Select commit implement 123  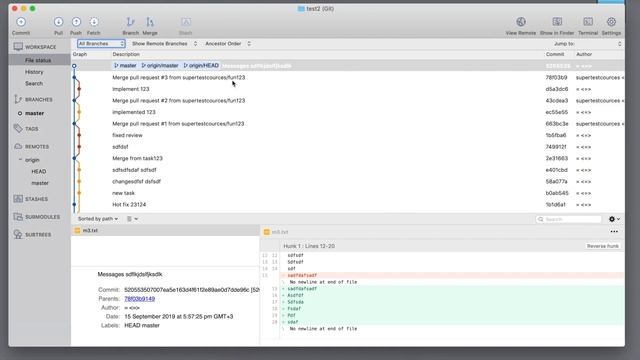(348, 89)
